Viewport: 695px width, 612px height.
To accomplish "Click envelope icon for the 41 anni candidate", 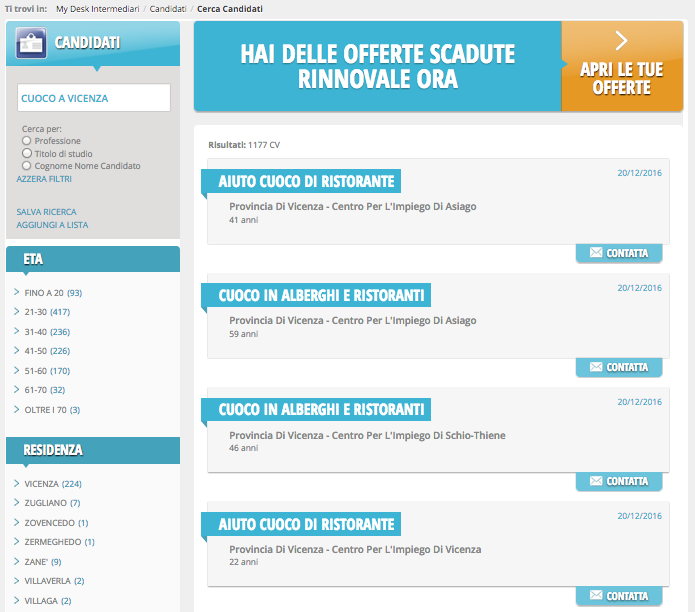I will pos(596,253).
